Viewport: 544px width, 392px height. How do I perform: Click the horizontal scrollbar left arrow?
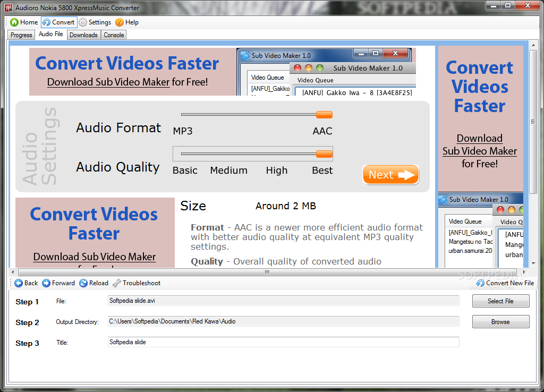(13, 272)
